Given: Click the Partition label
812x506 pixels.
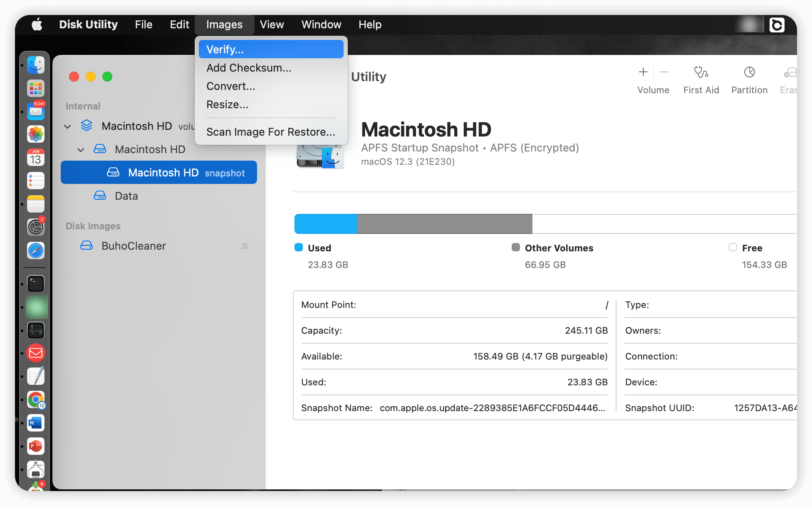Looking at the screenshot, I should pyautogui.click(x=749, y=90).
